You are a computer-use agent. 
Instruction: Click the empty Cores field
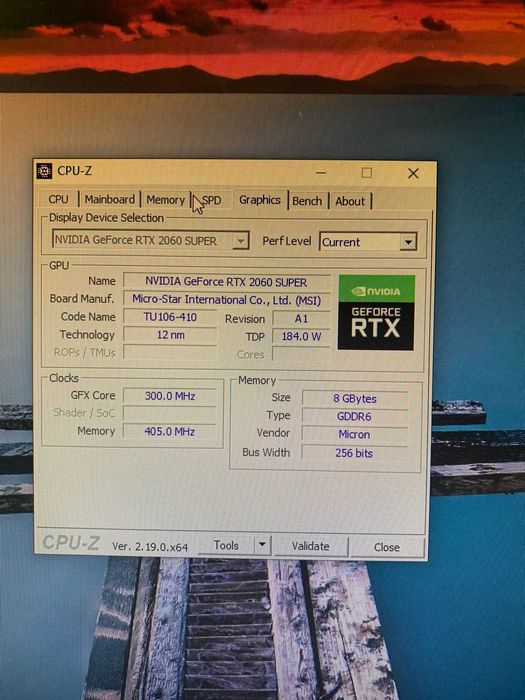click(x=301, y=354)
